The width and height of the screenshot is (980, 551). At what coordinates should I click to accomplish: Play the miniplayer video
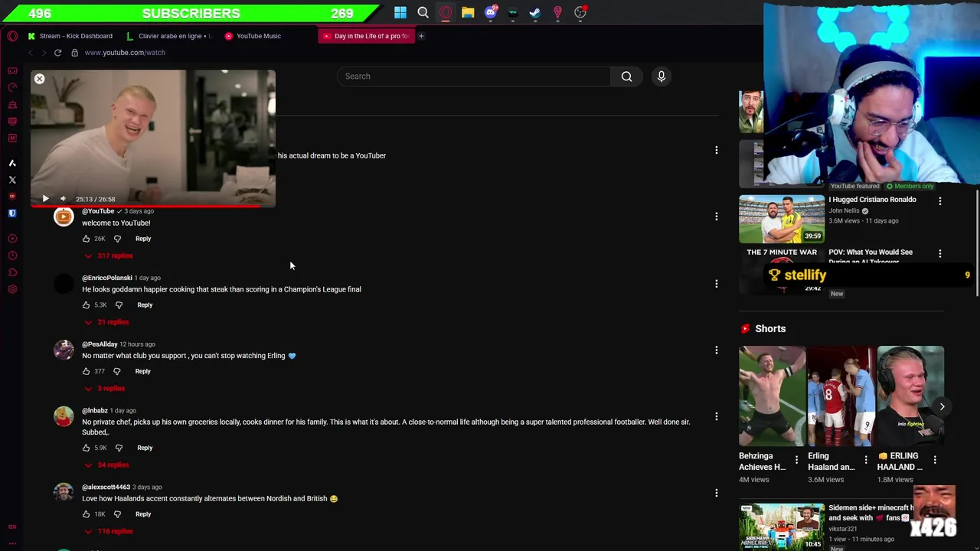point(45,199)
